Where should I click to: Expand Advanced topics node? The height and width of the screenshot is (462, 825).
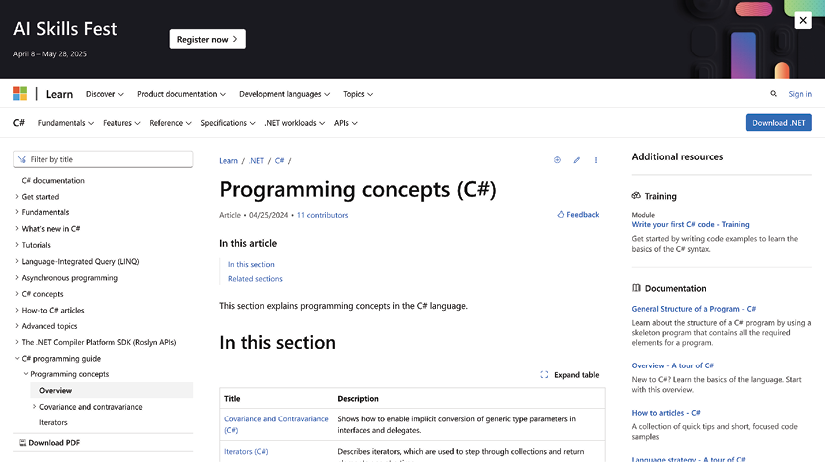click(17, 326)
